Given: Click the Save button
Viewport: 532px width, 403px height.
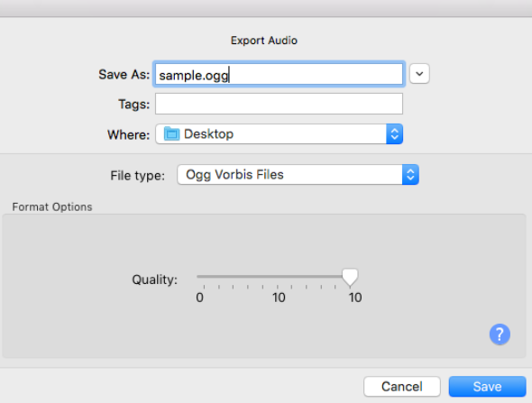Looking at the screenshot, I should pyautogui.click(x=487, y=387).
